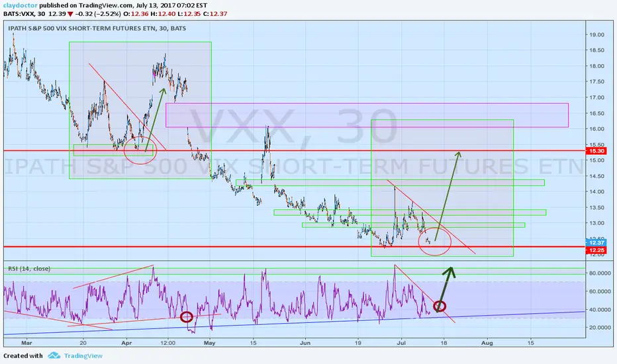Click the red 15.30 price label
This screenshot has width=617, height=364.
point(596,151)
